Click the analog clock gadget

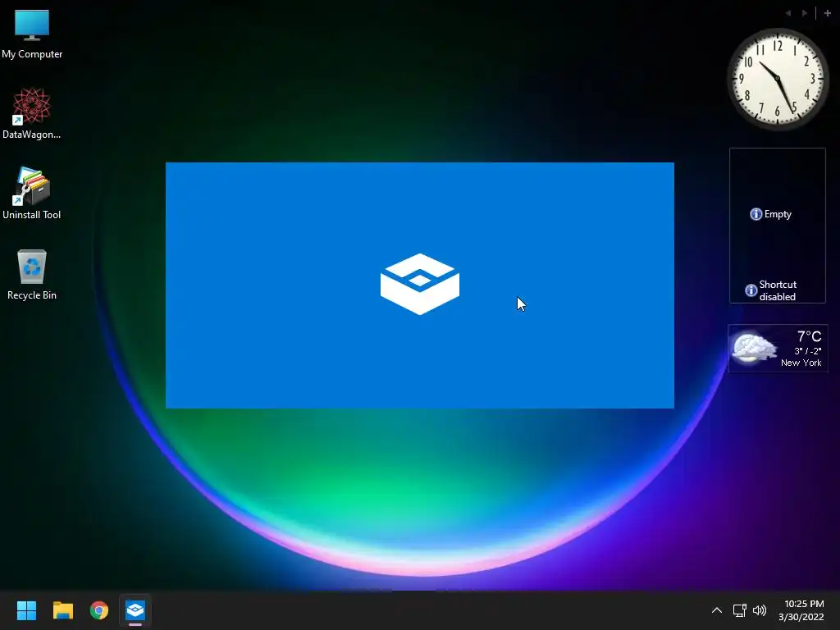tap(778, 79)
